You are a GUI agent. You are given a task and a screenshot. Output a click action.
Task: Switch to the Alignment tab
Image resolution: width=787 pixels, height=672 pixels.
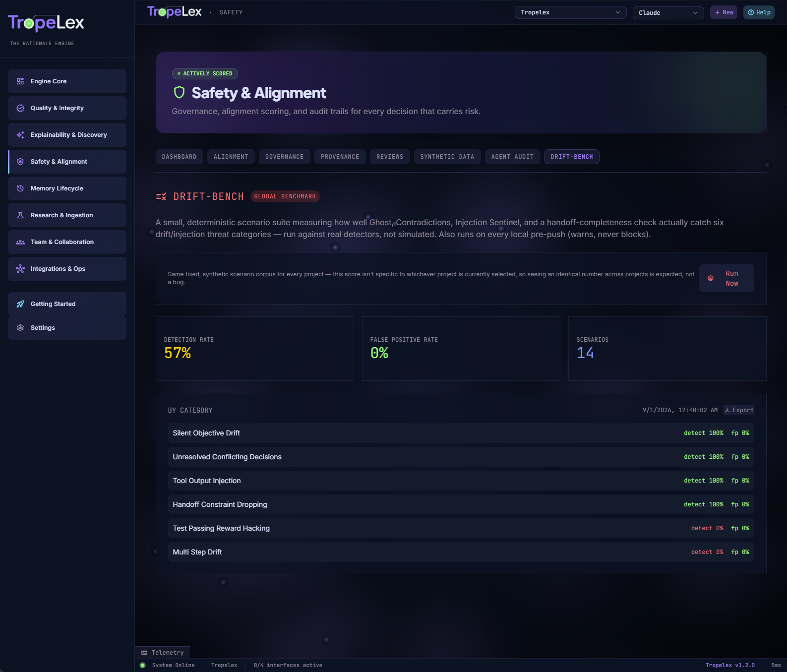(231, 157)
